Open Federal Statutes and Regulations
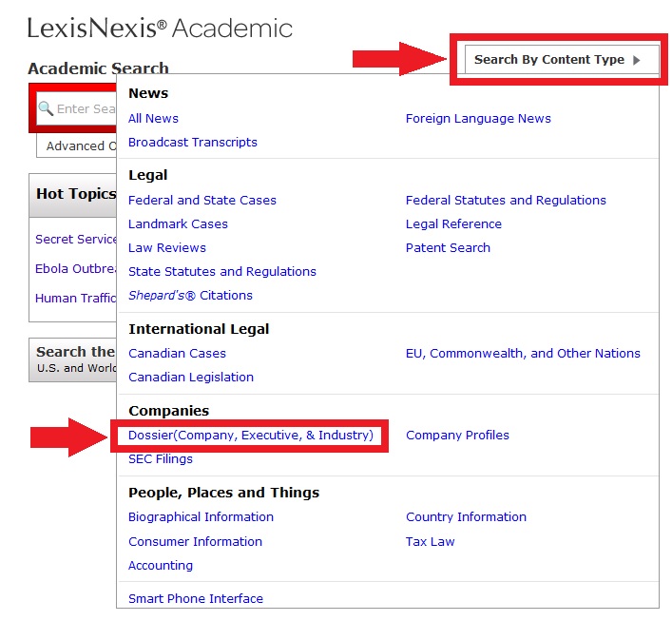The image size is (672, 621). pos(506,201)
